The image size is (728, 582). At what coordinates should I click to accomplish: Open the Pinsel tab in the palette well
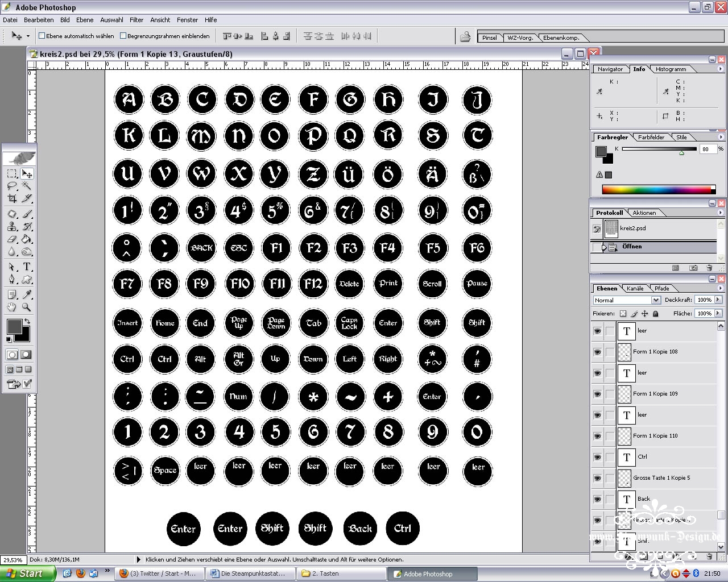tap(489, 38)
